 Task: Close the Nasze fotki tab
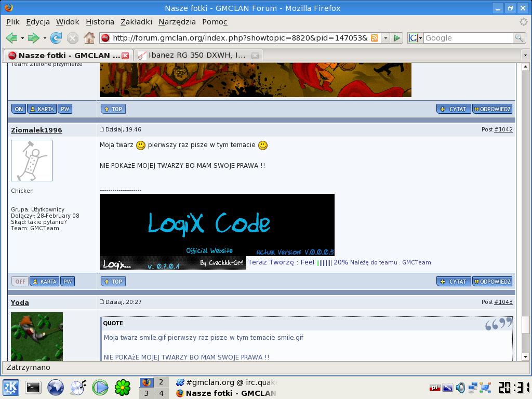[x=125, y=55]
